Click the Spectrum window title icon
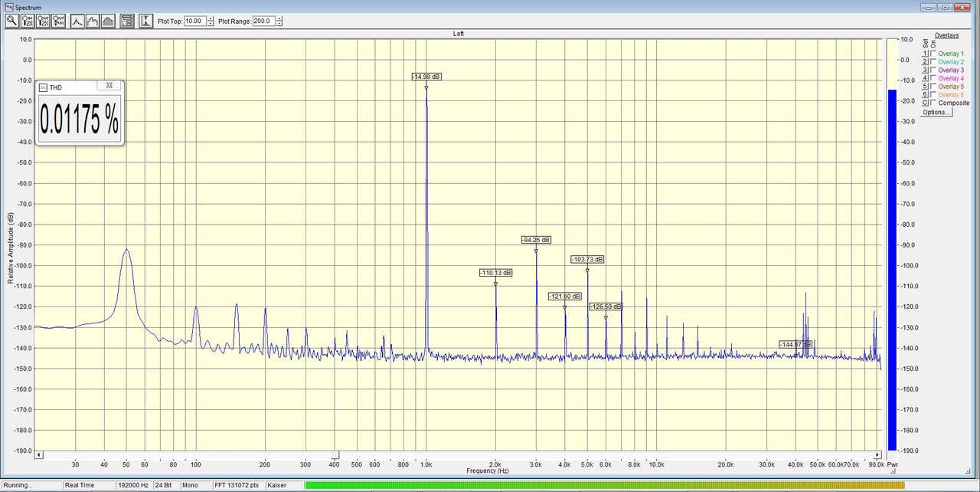The width and height of the screenshot is (980, 492). click(8, 7)
